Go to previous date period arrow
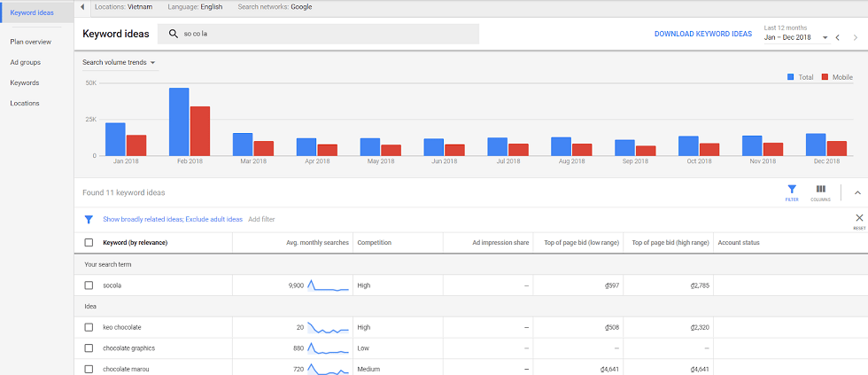This screenshot has width=868, height=375. click(x=837, y=37)
